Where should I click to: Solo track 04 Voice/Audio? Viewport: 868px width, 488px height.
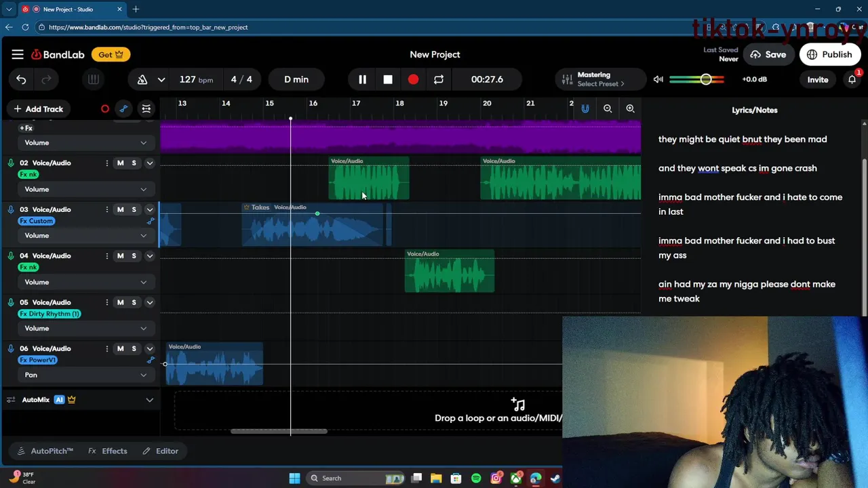coord(134,256)
